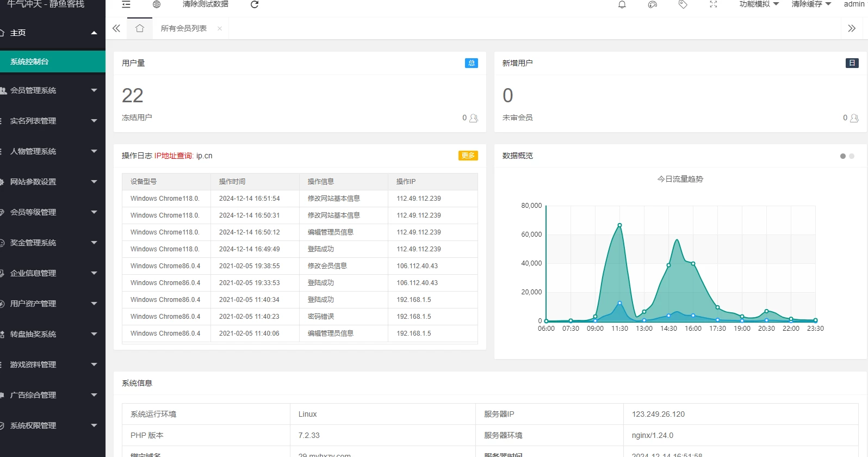Expand the 会员管理系统 sidebar menu
Screen dimensions: 868x457
(x=49, y=90)
